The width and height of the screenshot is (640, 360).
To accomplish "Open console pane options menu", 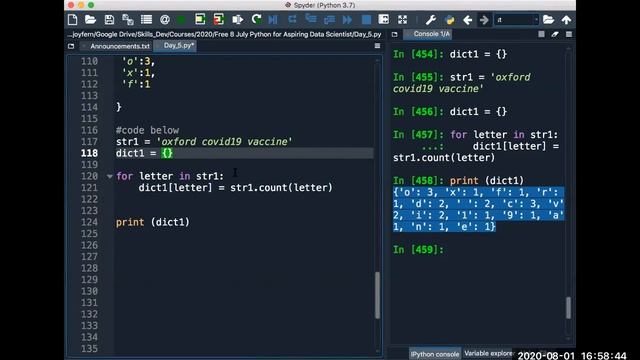I will pos(569,34).
